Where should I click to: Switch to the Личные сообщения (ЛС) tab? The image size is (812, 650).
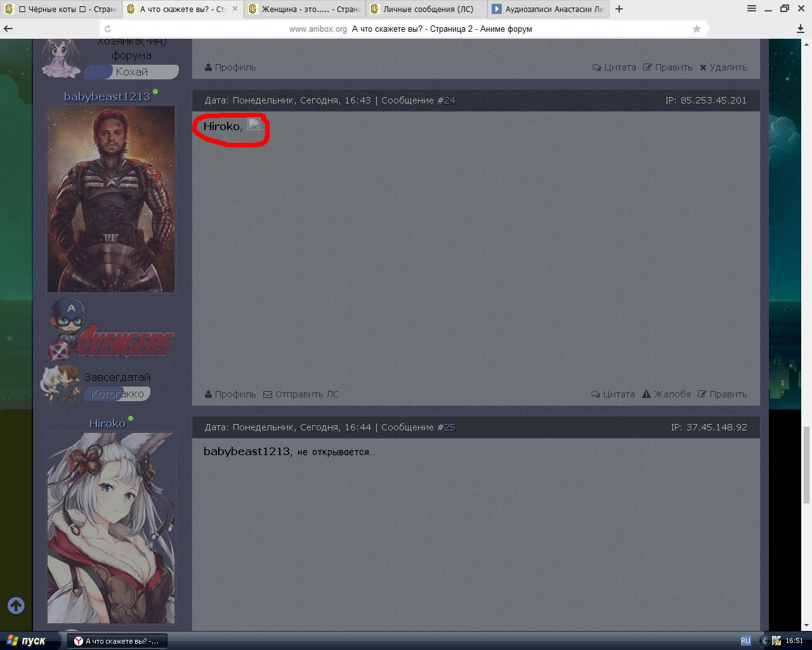[427, 10]
